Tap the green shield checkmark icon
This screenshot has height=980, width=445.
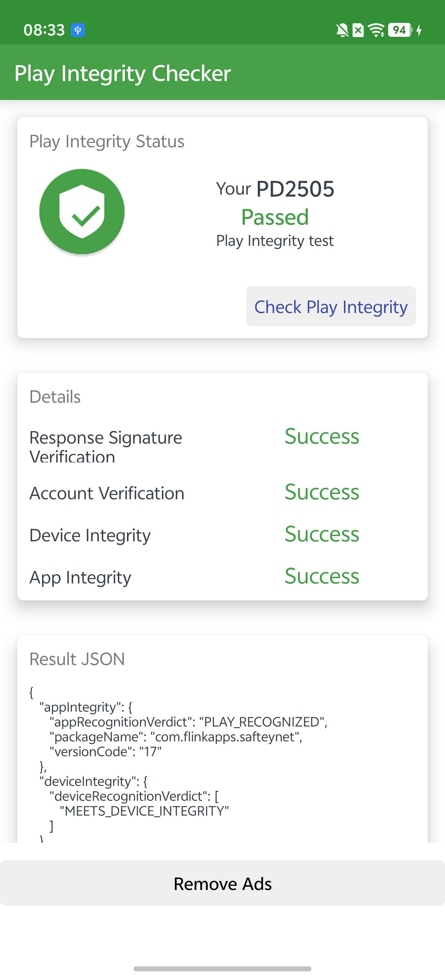82,212
